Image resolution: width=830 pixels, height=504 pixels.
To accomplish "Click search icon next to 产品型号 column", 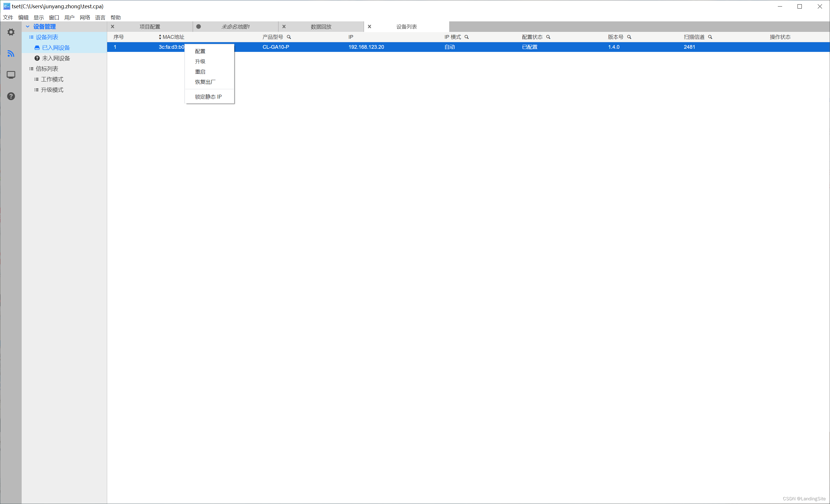I will tap(289, 37).
